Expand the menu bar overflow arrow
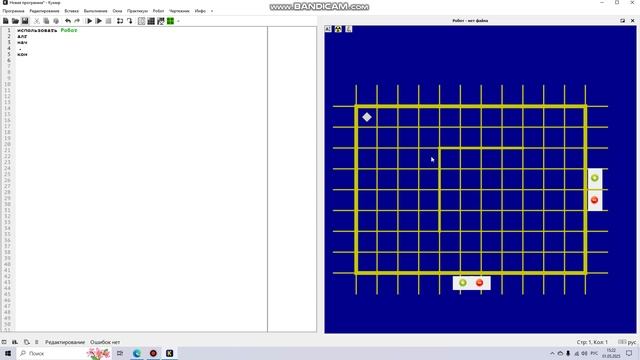This screenshot has height=360, width=640. (212, 11)
